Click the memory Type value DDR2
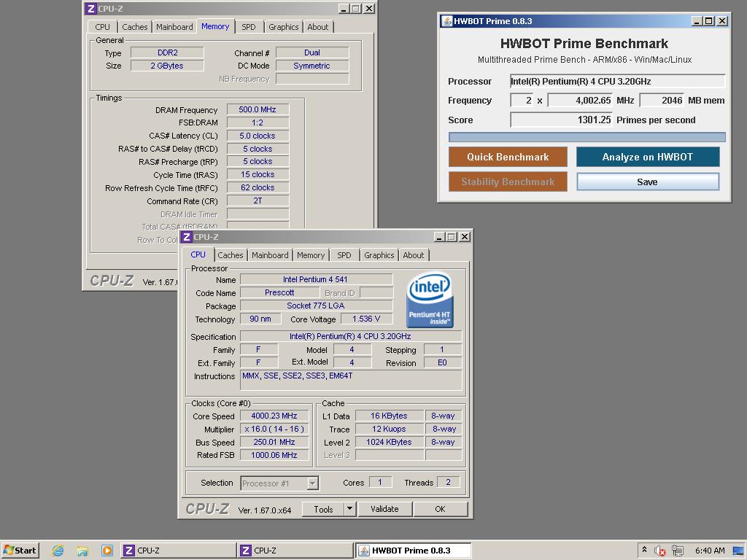The height and width of the screenshot is (560, 747). point(167,52)
